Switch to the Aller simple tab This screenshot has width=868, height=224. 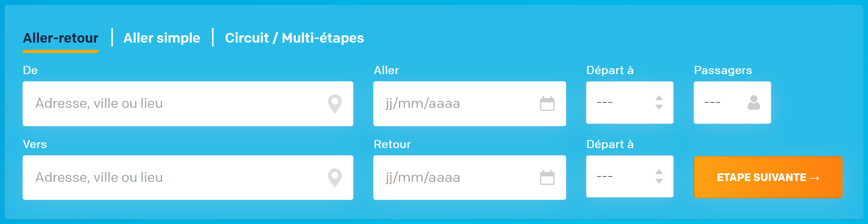(x=162, y=38)
